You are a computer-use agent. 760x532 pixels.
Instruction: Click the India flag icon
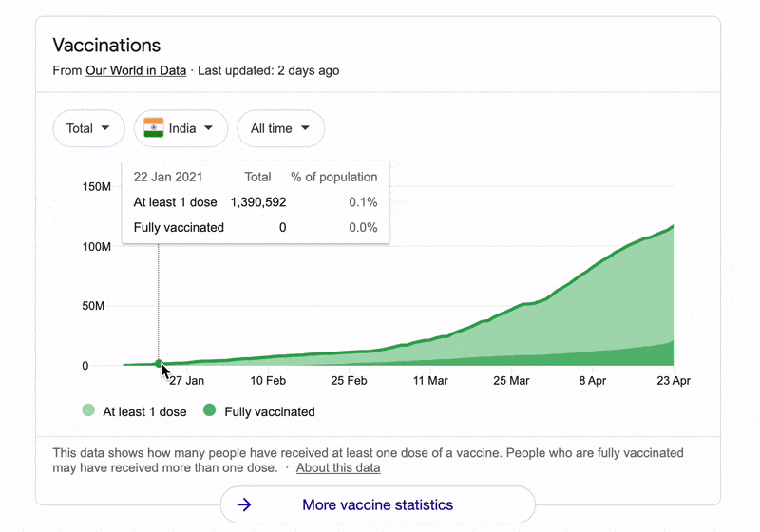(x=154, y=129)
